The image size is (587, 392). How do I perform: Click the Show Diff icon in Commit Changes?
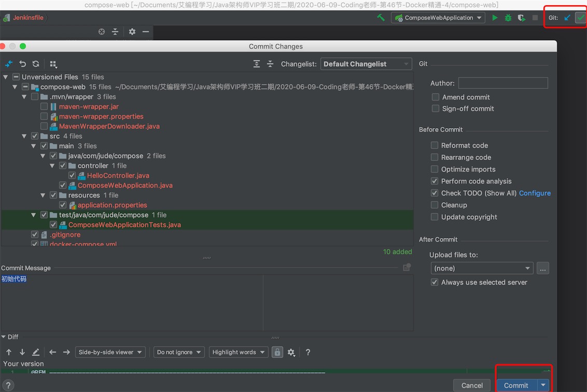(9, 64)
